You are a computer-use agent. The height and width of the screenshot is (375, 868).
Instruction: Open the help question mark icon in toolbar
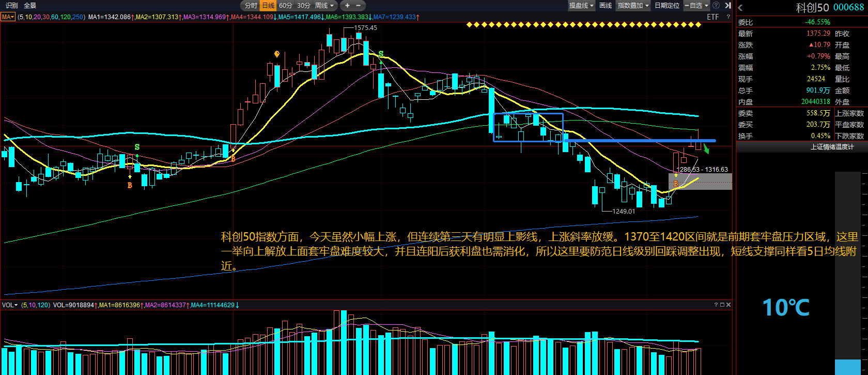[716, 6]
